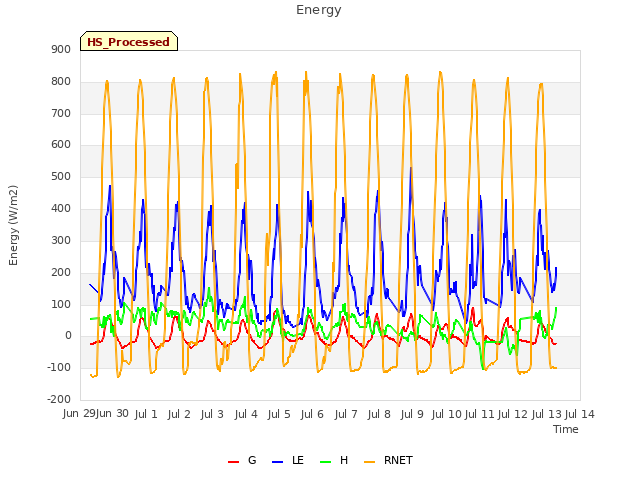This screenshot has width=640, height=480.
Task: Click the 0 y-axis tick label
Action: (x=68, y=336)
